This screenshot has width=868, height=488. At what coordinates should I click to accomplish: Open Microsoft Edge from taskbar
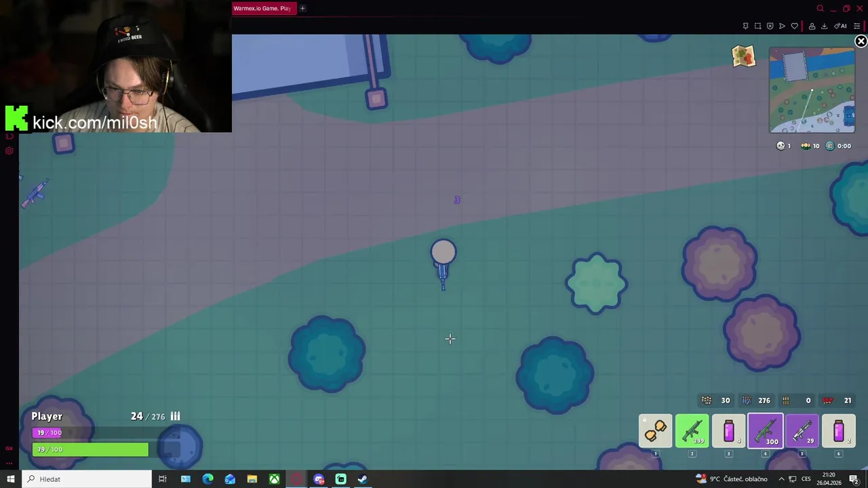[208, 479]
